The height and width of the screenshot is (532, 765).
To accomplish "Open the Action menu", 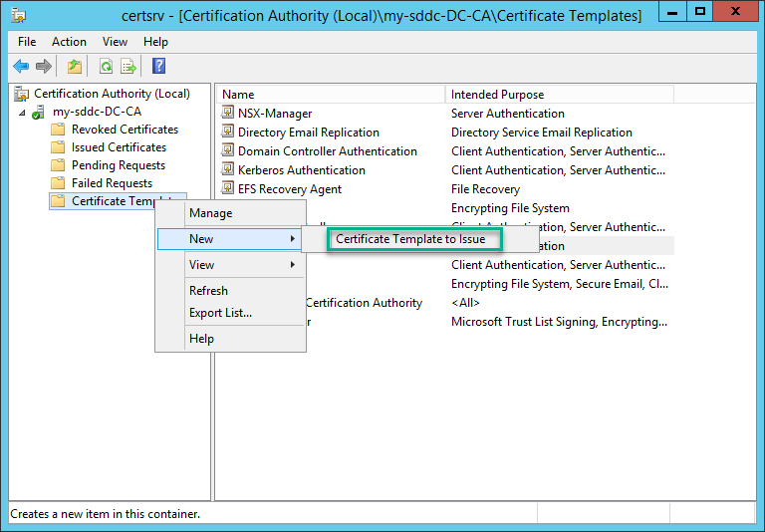I will [x=70, y=42].
